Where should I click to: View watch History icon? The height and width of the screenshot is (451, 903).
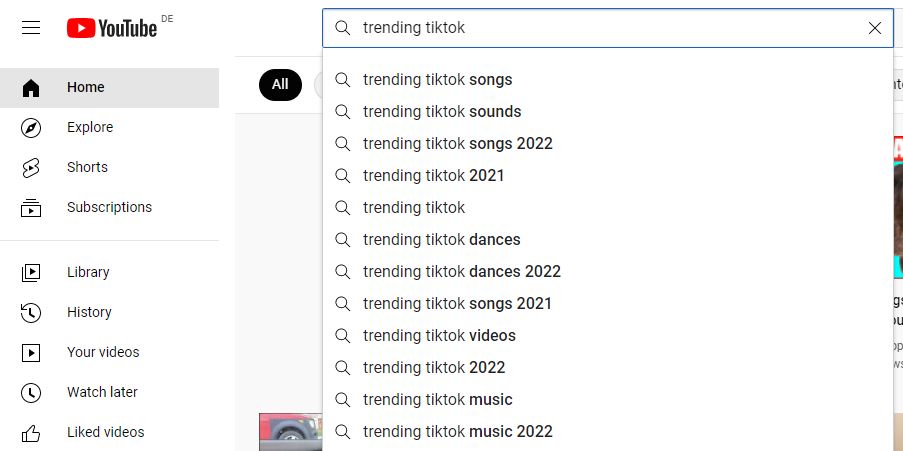click(x=31, y=312)
